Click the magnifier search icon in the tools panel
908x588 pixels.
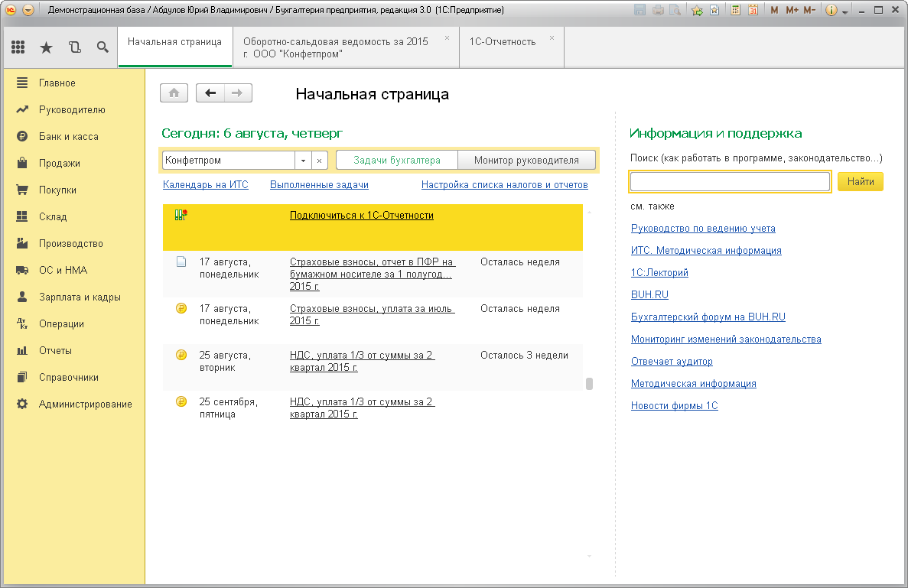(x=103, y=47)
